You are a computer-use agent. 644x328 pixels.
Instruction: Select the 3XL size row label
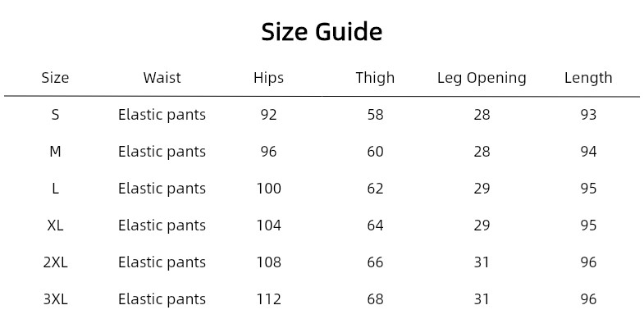(55, 299)
